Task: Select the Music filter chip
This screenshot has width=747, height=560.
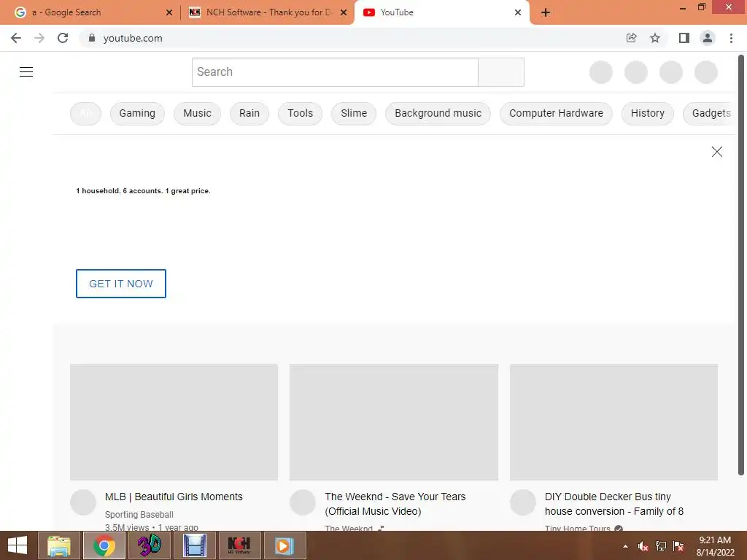Action: click(x=197, y=113)
